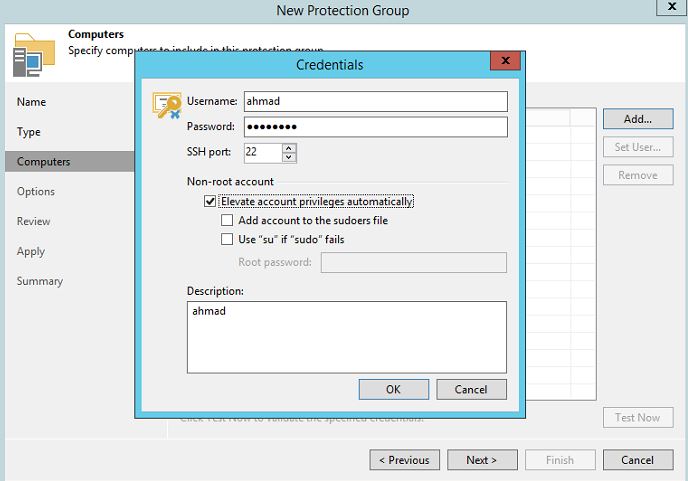Screen dimensions: 688x481
Task: Go to the Name wizard step
Action: [x=31, y=102]
